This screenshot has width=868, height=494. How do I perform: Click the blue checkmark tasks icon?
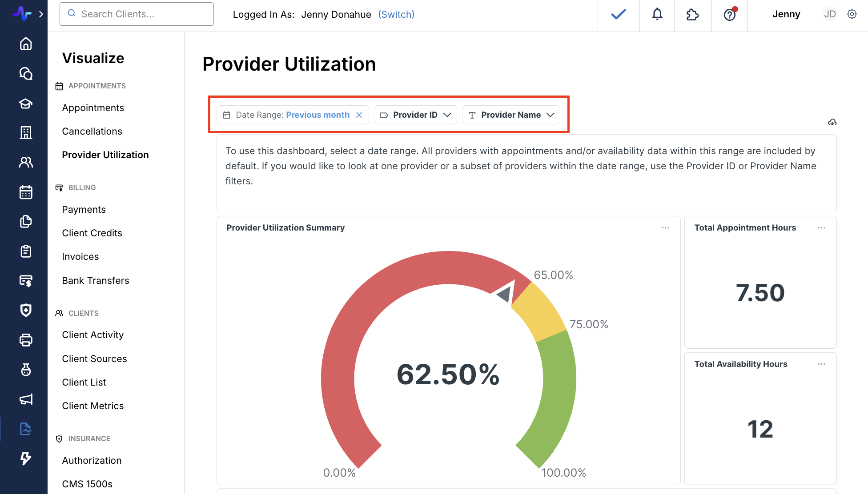pos(618,14)
